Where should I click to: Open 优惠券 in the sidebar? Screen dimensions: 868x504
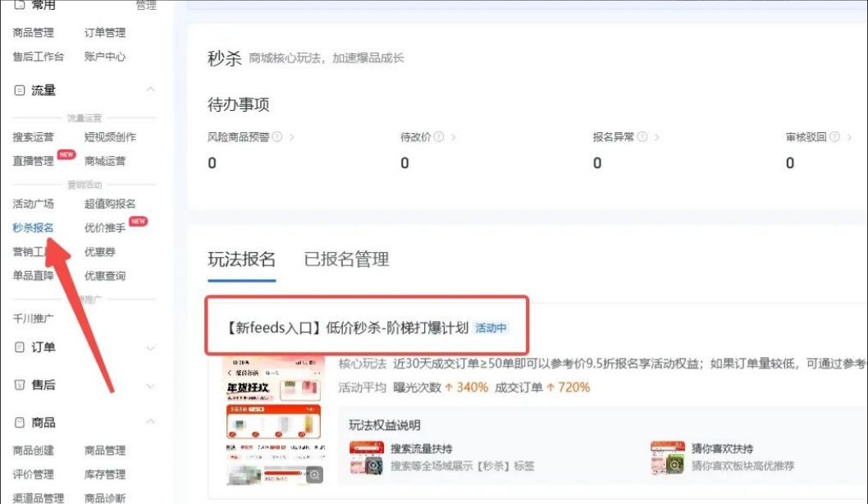[99, 252]
